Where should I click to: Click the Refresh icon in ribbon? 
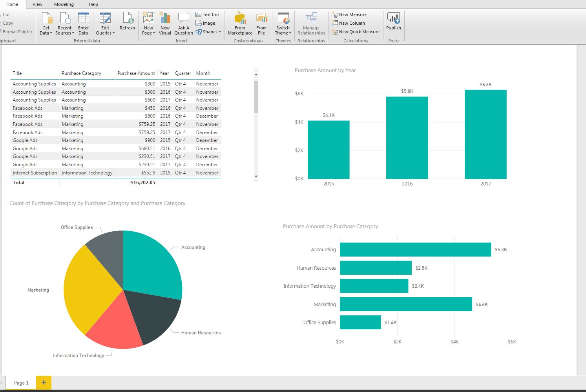coord(127,18)
